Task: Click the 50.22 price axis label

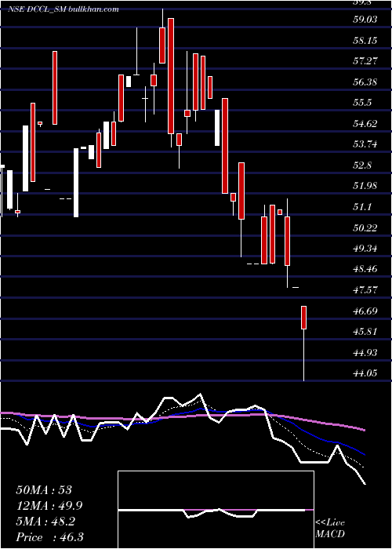Action: click(x=365, y=227)
